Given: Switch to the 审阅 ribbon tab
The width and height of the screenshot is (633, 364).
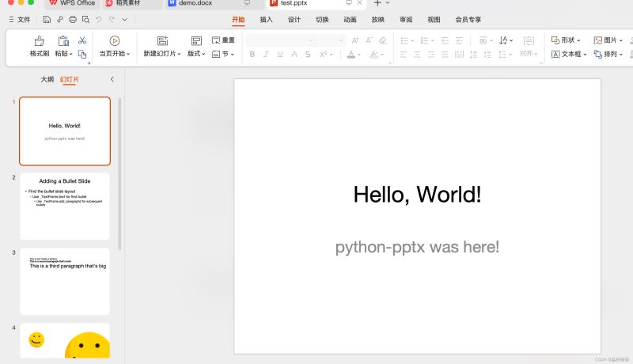Looking at the screenshot, I should 406,19.
